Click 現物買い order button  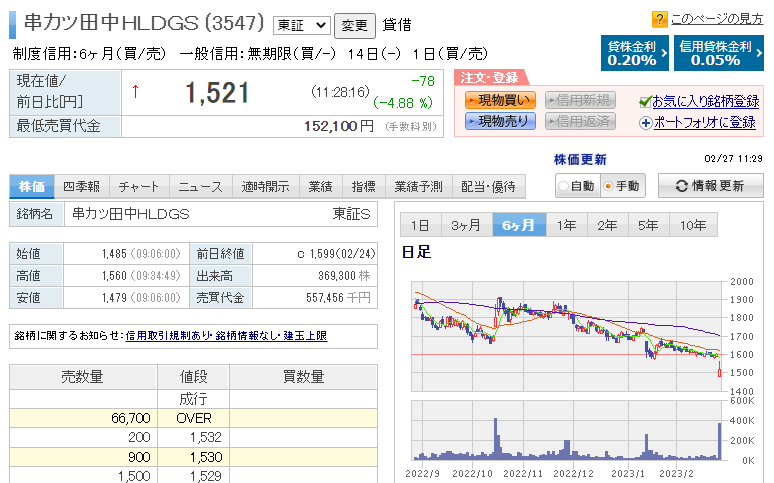500,101
